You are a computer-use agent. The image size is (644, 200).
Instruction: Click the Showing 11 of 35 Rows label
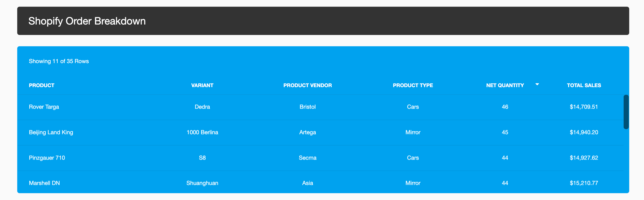[x=59, y=61]
